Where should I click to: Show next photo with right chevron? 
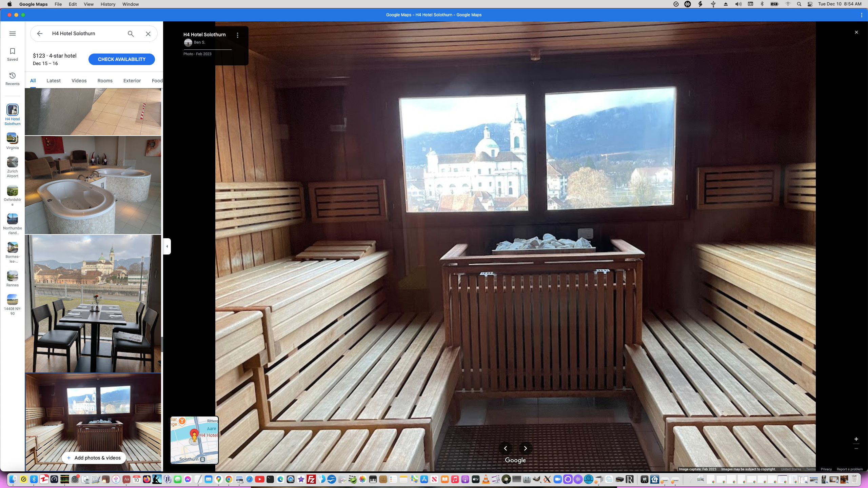pos(525,448)
